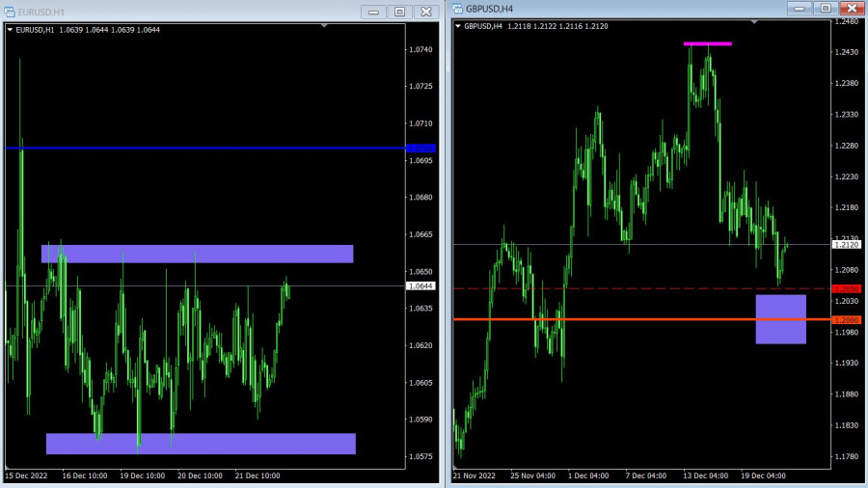This screenshot has width=868, height=488.
Task: Click the chart shift triangle on EURUSD chart
Action: point(324,26)
